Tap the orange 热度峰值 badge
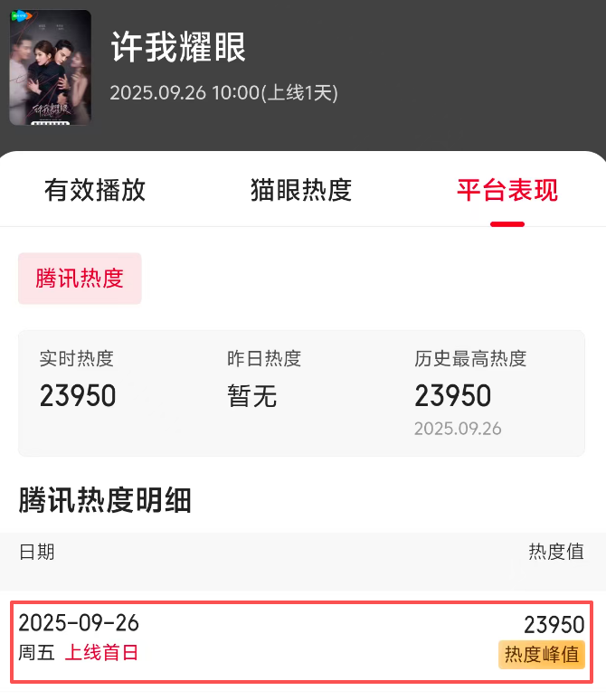Screen dimensions: 606x700 click(x=541, y=654)
